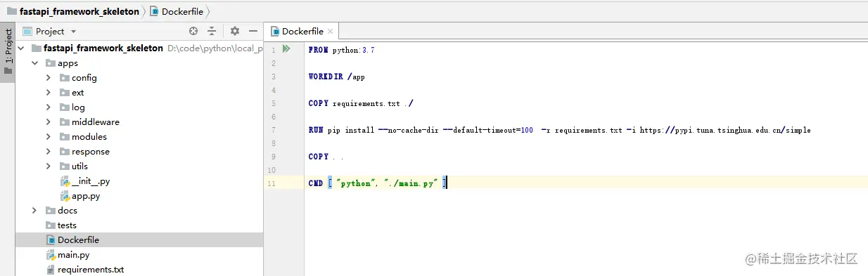Run the Dockerfile using green gutter arrows
868x276 pixels.
[x=286, y=49]
